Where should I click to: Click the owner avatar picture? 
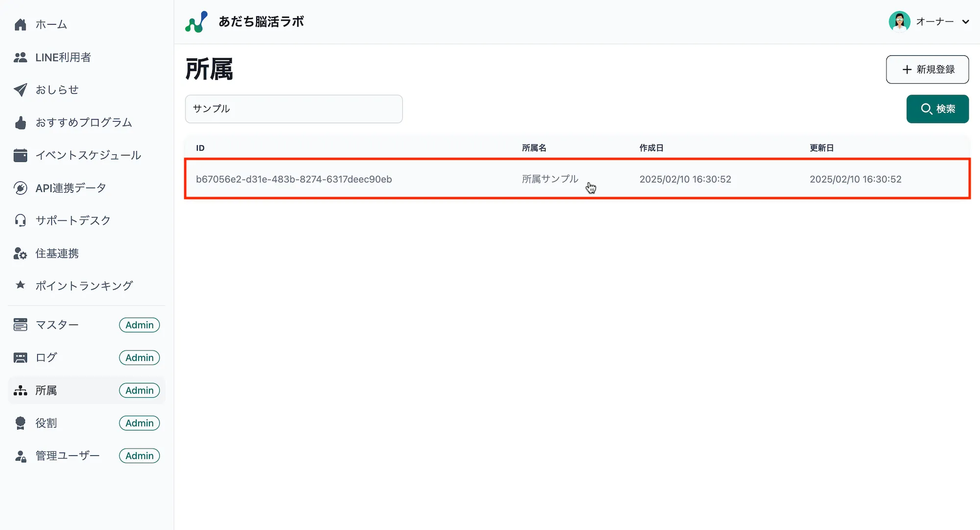coord(899,22)
